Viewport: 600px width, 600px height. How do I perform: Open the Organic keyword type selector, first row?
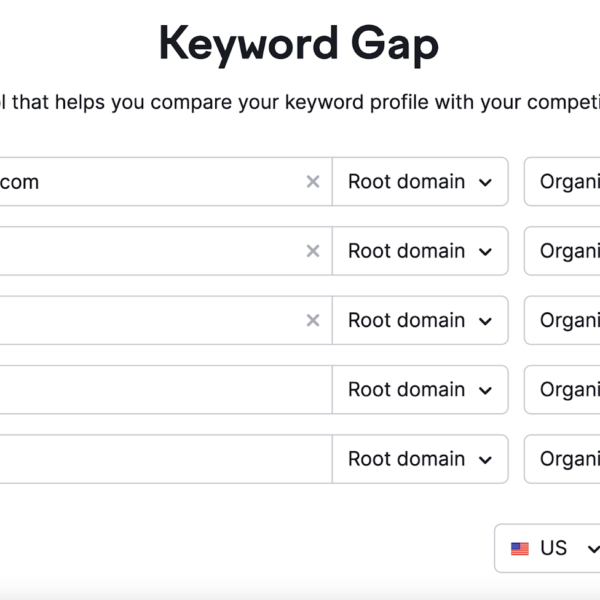562,182
